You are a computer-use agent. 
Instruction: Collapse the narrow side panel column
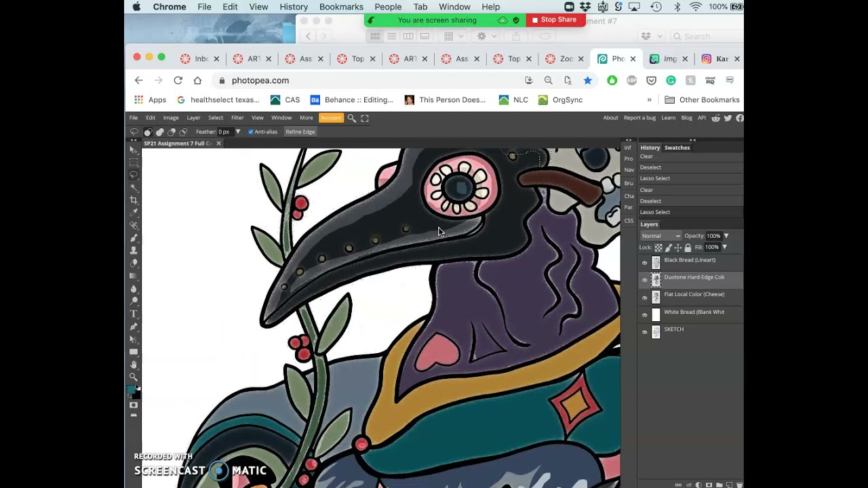629,140
